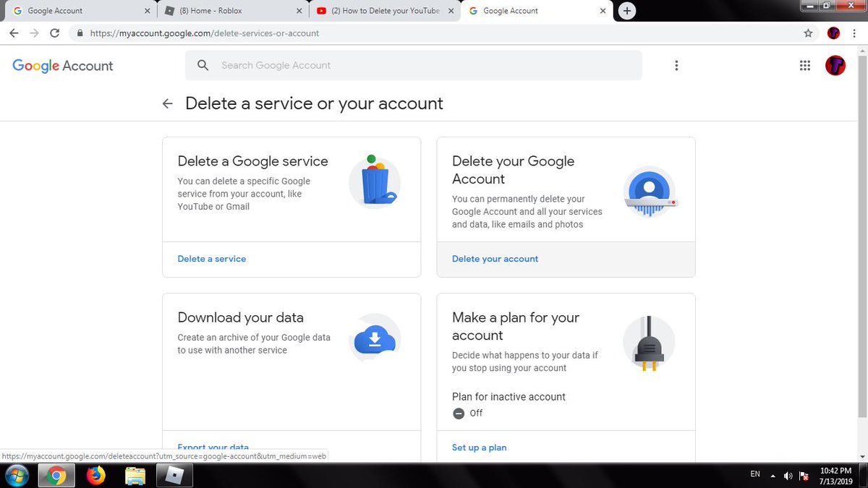Click the cloud download illustration
Screen dimensions: 868x488
click(x=375, y=338)
